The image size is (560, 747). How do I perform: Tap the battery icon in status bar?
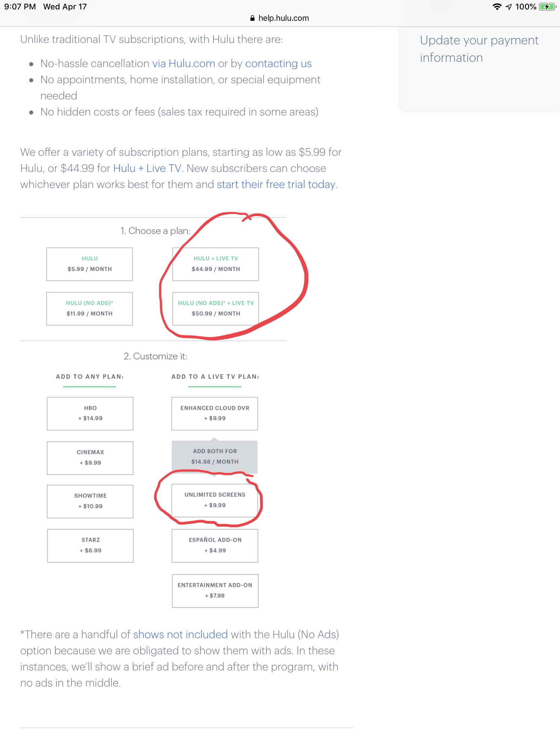(547, 7)
